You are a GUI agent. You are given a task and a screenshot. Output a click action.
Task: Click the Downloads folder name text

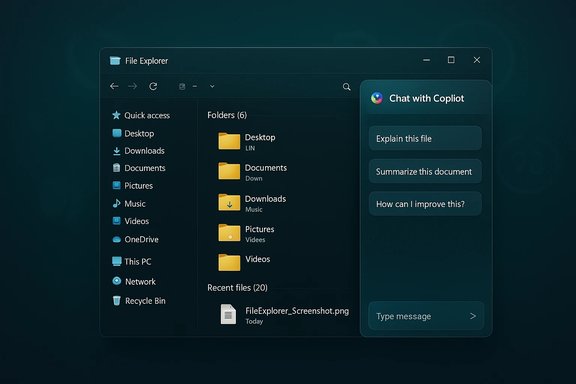coord(266,199)
